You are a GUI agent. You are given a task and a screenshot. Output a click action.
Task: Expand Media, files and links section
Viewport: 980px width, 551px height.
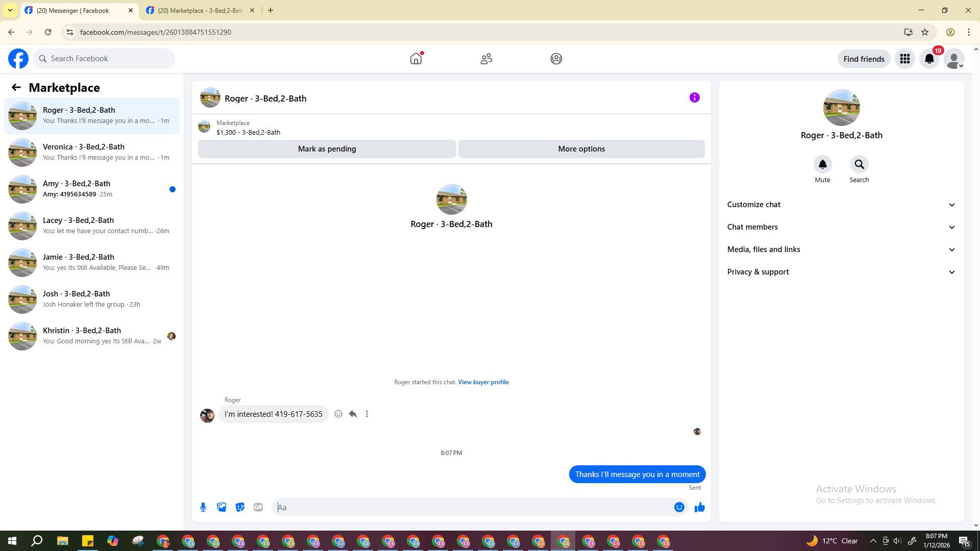click(841, 249)
